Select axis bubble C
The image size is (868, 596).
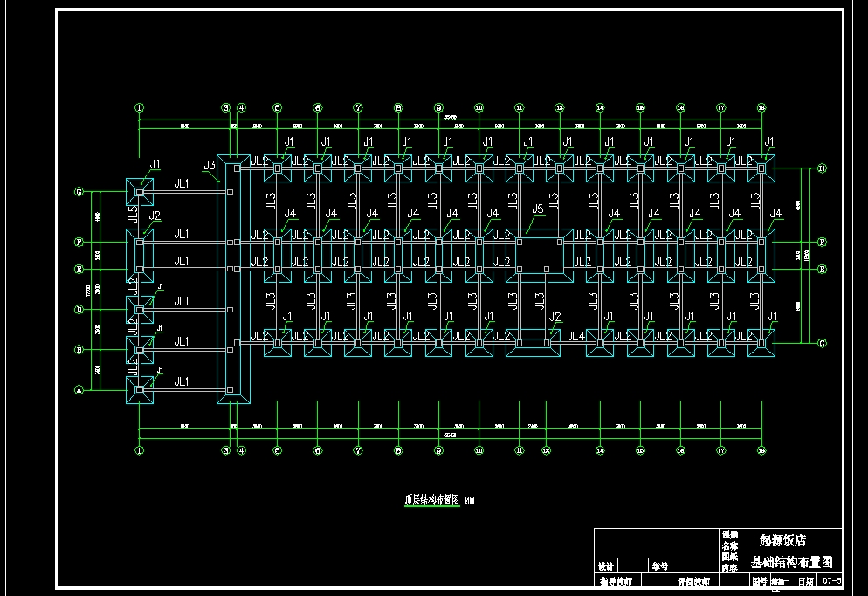[822, 343]
